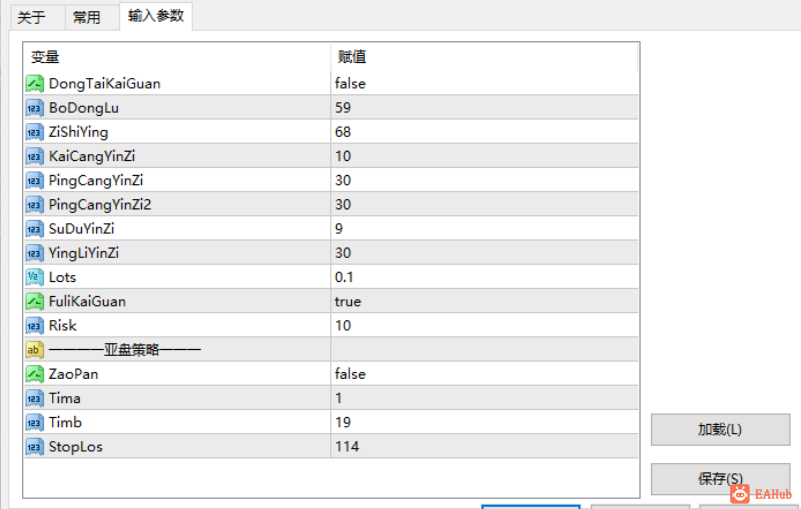Select the string icon on the 亚盘策略 row

tap(34, 350)
